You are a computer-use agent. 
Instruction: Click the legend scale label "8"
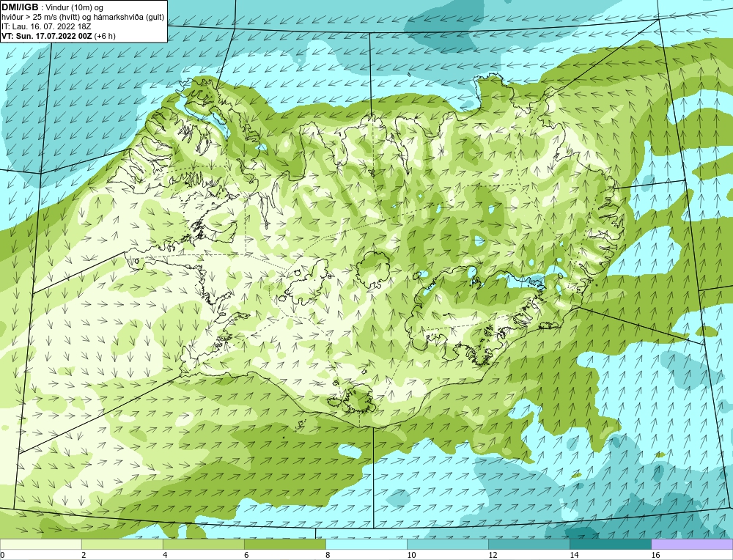(328, 555)
